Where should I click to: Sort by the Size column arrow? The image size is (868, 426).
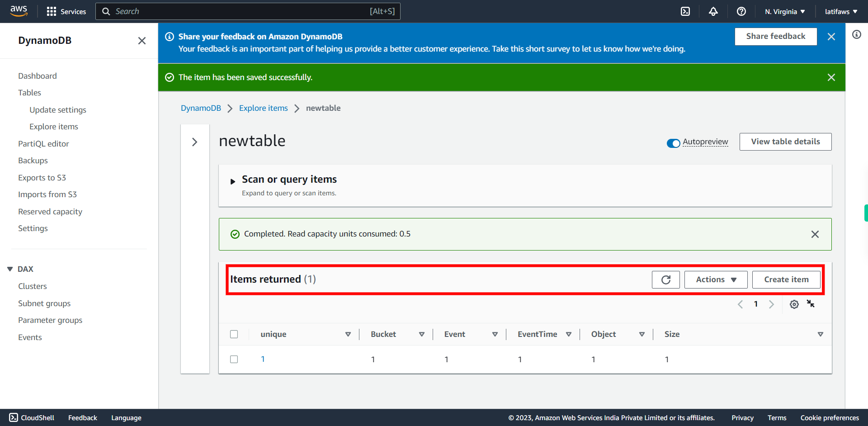pos(821,334)
